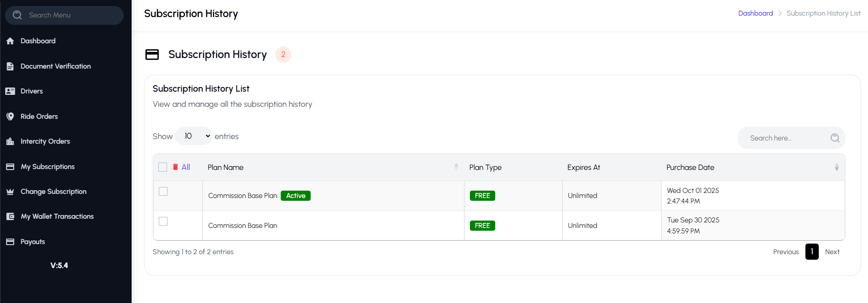The image size is (868, 303).
Task: Click the Document Verification file icon
Action: [10, 66]
